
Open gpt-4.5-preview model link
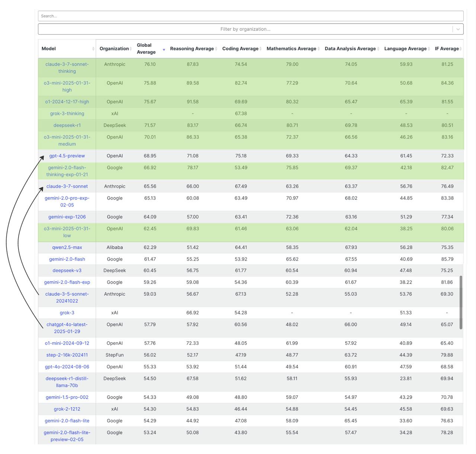click(67, 156)
